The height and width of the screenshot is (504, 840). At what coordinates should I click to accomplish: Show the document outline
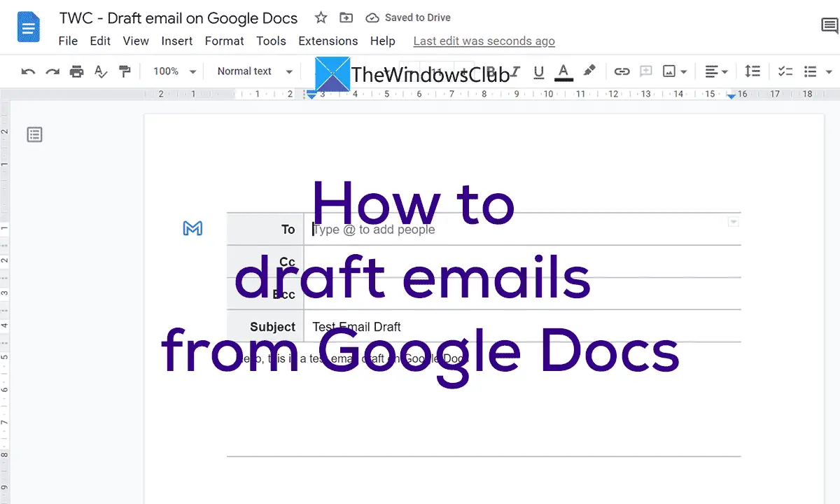(x=34, y=134)
